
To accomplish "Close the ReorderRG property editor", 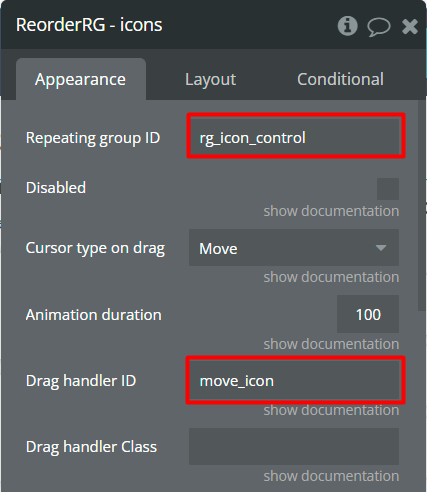I will coord(410,26).
